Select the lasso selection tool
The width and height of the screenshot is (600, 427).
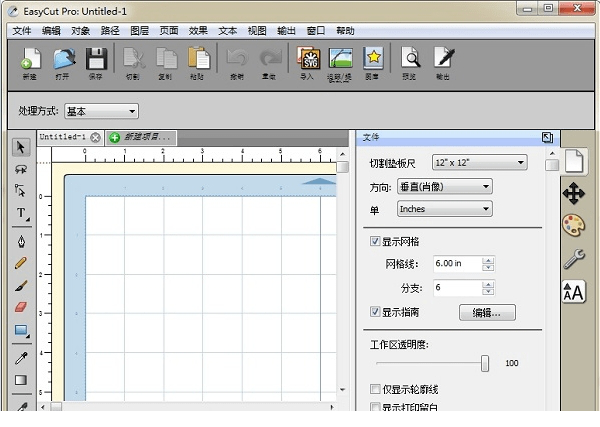(21, 169)
